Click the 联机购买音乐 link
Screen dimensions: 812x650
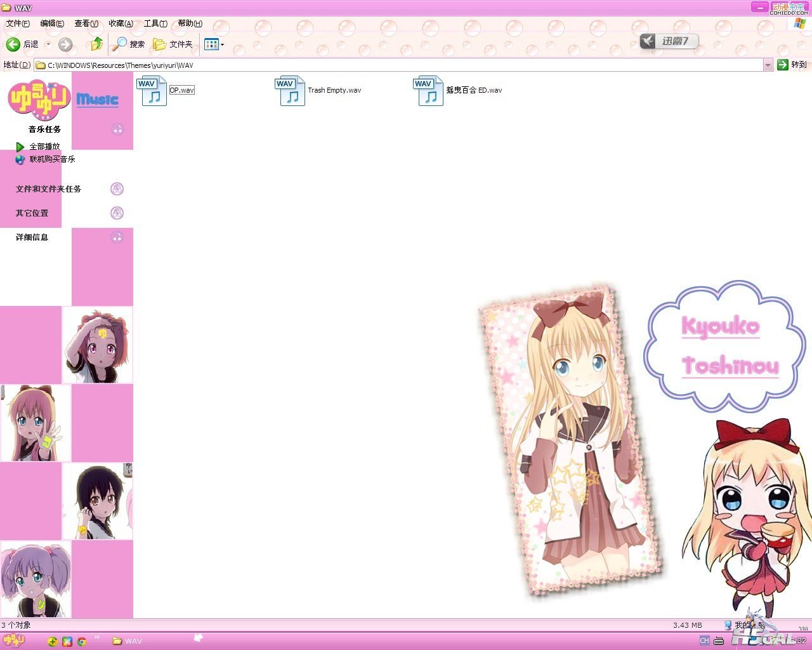tap(52, 159)
